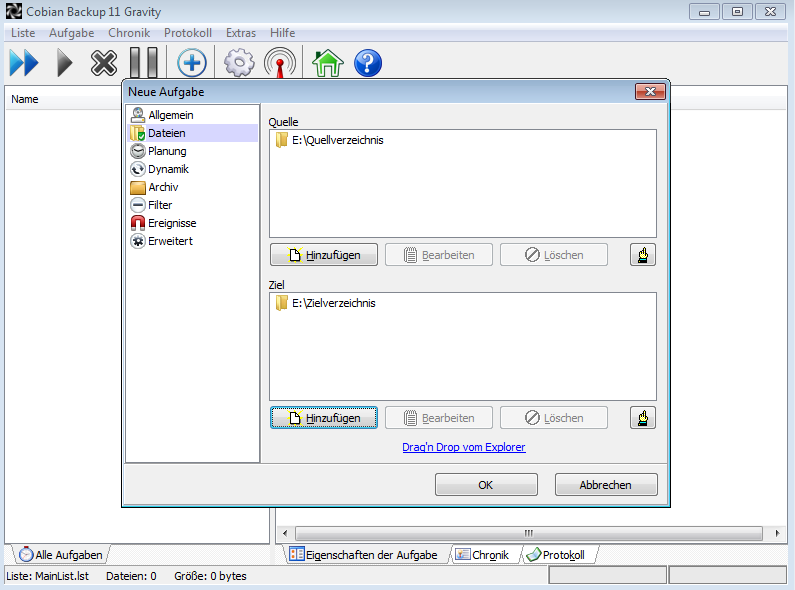Close the Neue Aufgabe dialog

pos(650,91)
